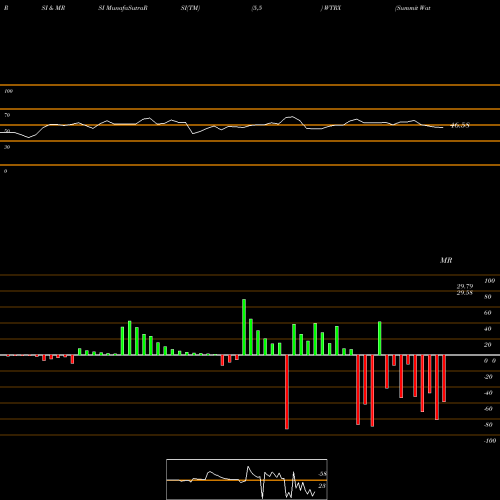Click the 46.58 RSI current value

[x=460, y=125]
